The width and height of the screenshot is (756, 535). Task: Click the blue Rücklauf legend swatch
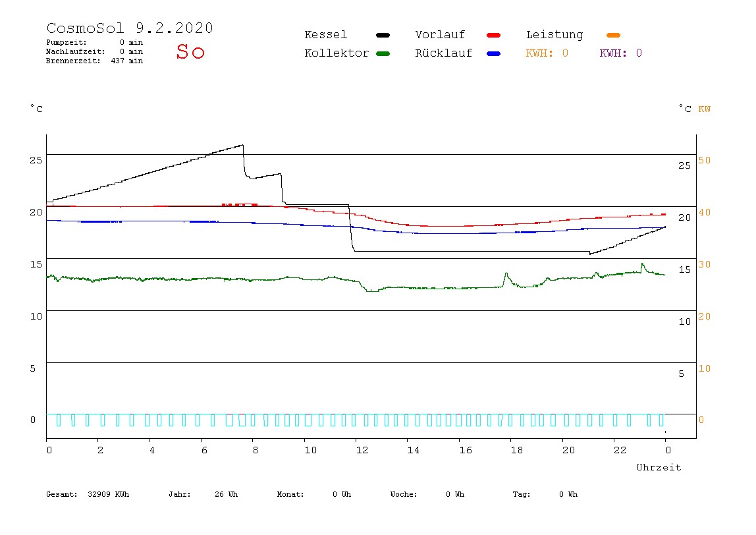[x=494, y=53]
